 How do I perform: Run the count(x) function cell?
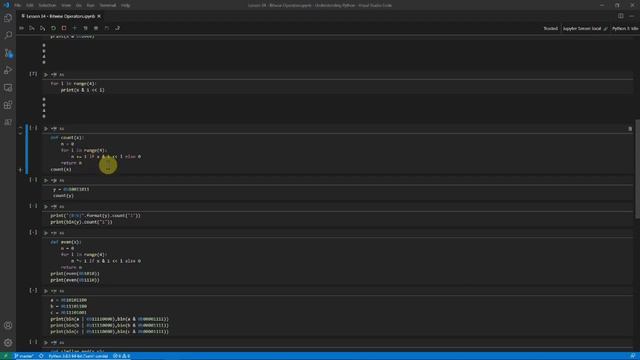click(x=46, y=129)
